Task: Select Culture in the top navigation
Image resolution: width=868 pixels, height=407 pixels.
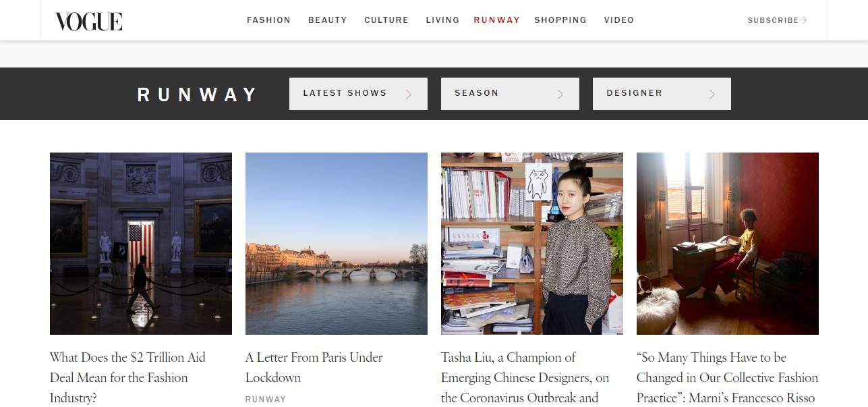Action: (386, 20)
